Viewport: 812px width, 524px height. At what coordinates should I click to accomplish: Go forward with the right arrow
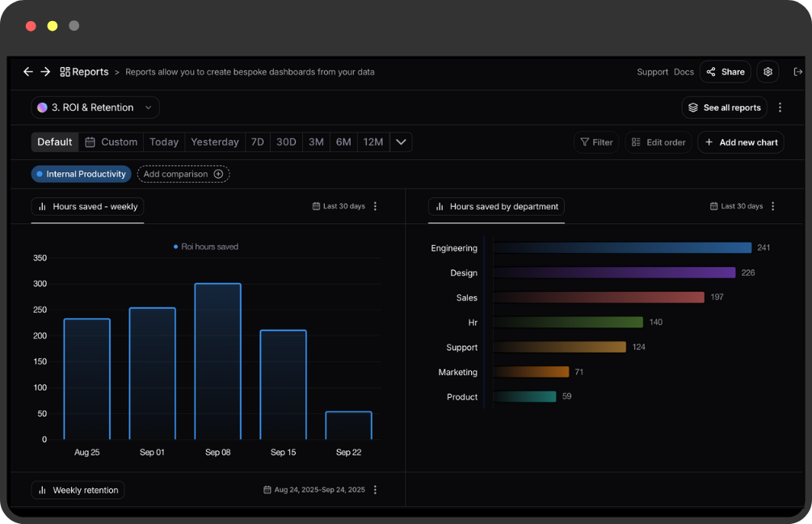(x=45, y=71)
